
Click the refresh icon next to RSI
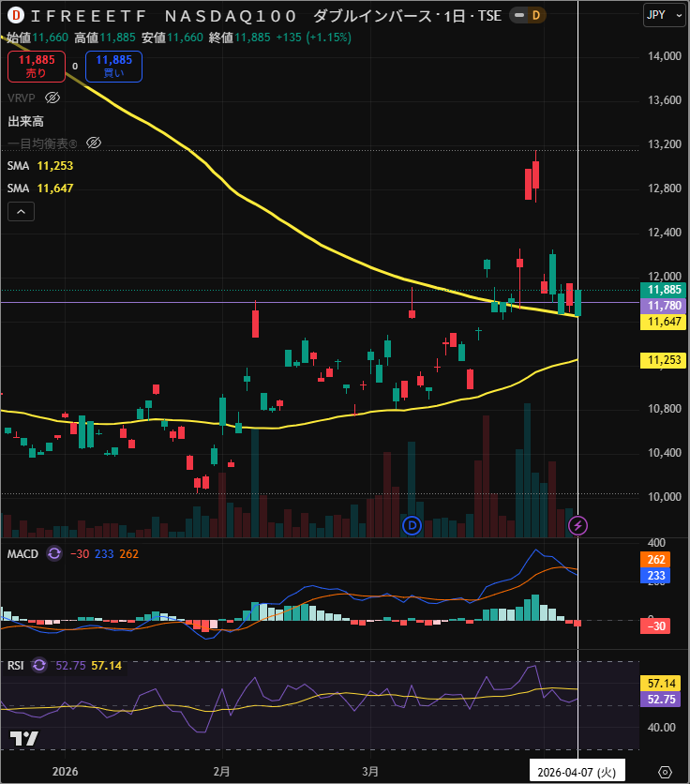(39, 665)
